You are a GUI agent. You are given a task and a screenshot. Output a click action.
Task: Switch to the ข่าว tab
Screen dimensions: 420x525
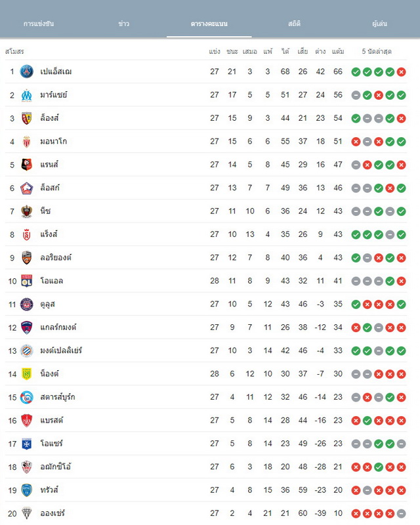click(123, 24)
